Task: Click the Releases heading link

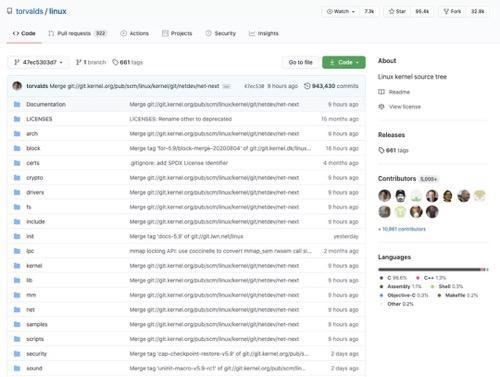Action: [x=391, y=135]
